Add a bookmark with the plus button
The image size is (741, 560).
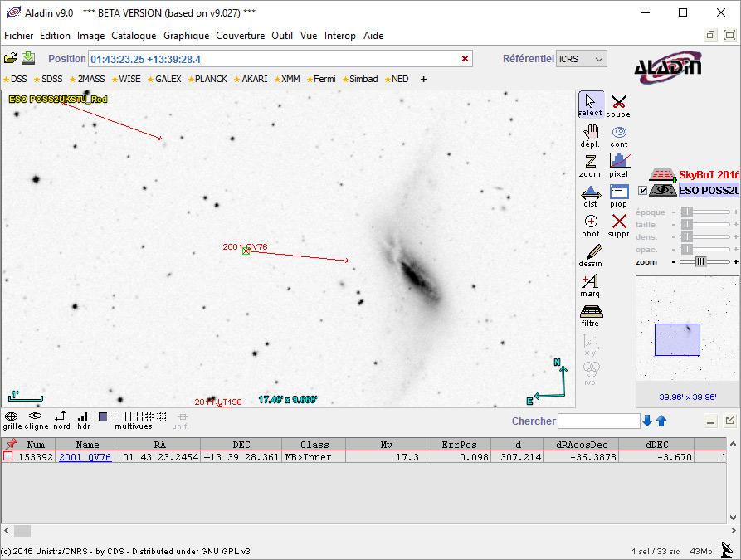[423, 80]
